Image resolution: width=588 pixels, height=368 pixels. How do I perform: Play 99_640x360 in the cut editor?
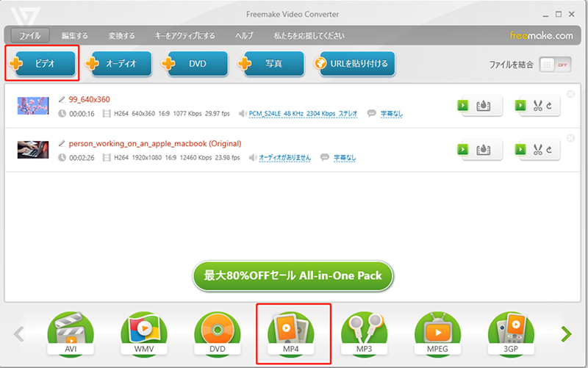[520, 105]
